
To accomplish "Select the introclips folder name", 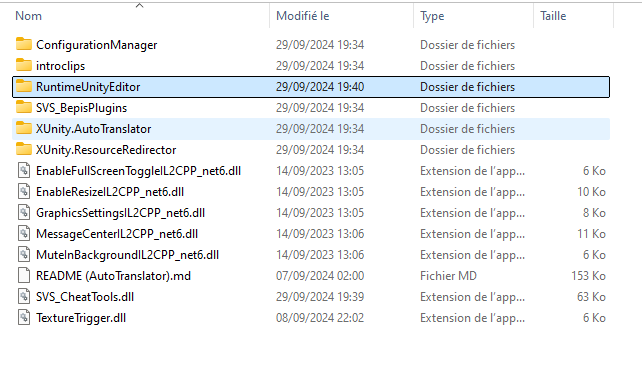I will [x=61, y=66].
